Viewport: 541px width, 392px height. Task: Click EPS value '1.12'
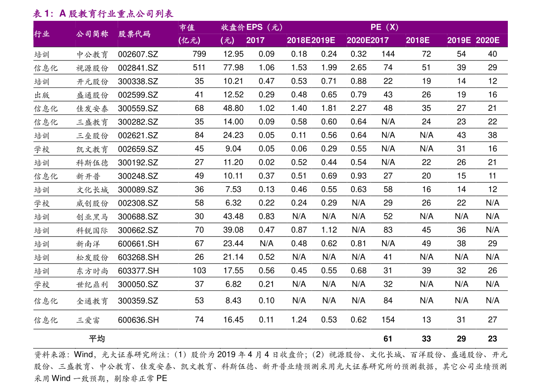click(x=329, y=230)
